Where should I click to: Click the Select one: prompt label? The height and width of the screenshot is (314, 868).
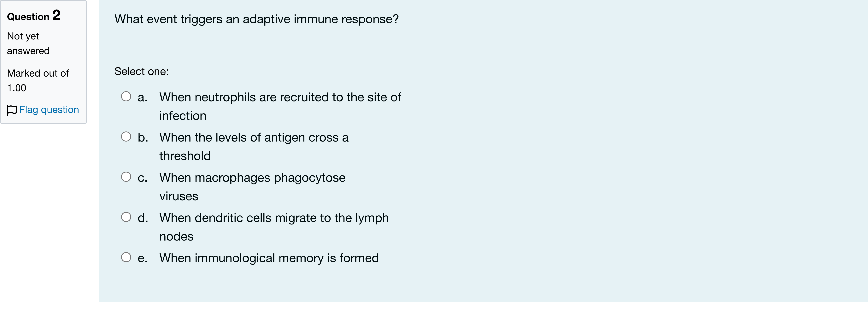(x=142, y=71)
